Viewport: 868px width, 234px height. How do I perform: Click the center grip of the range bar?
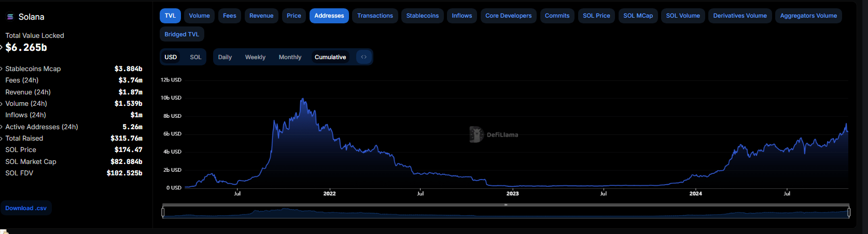click(506, 205)
